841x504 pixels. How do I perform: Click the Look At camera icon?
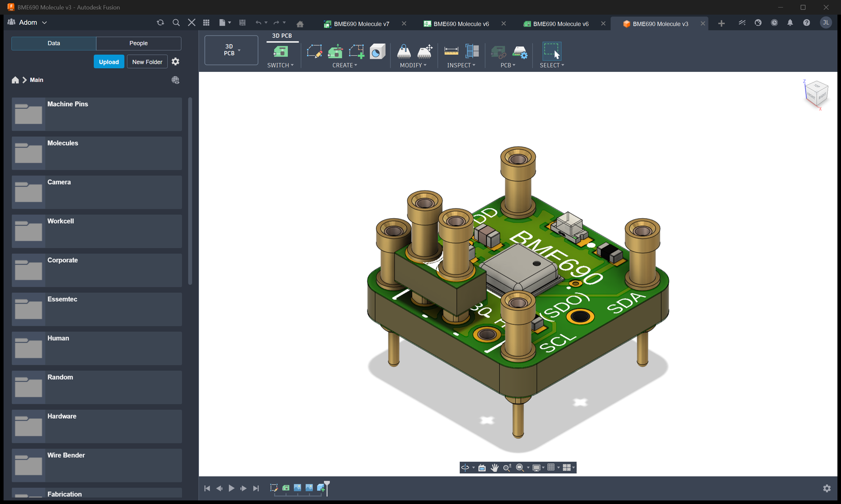(482, 468)
